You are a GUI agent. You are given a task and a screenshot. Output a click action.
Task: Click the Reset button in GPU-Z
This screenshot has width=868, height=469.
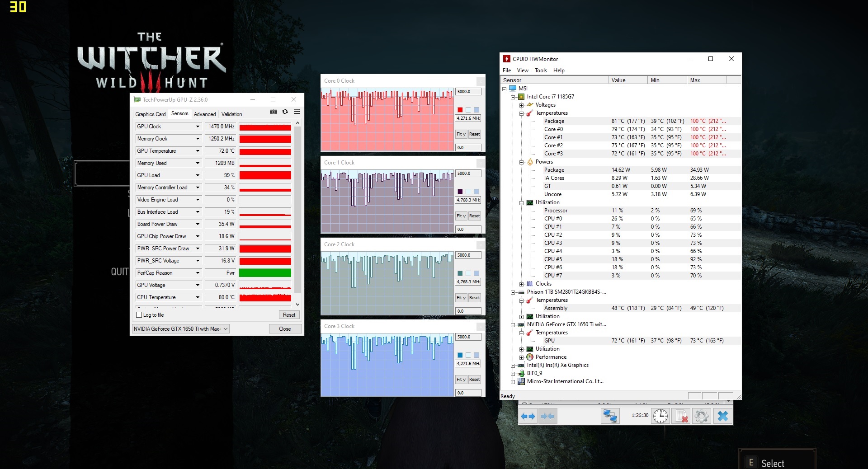[289, 315]
